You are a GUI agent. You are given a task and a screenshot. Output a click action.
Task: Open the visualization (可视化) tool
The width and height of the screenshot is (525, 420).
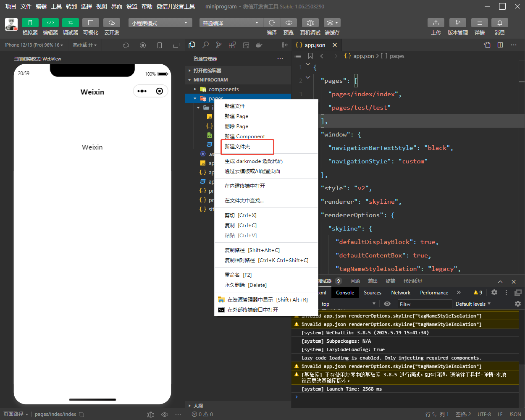pos(90,23)
